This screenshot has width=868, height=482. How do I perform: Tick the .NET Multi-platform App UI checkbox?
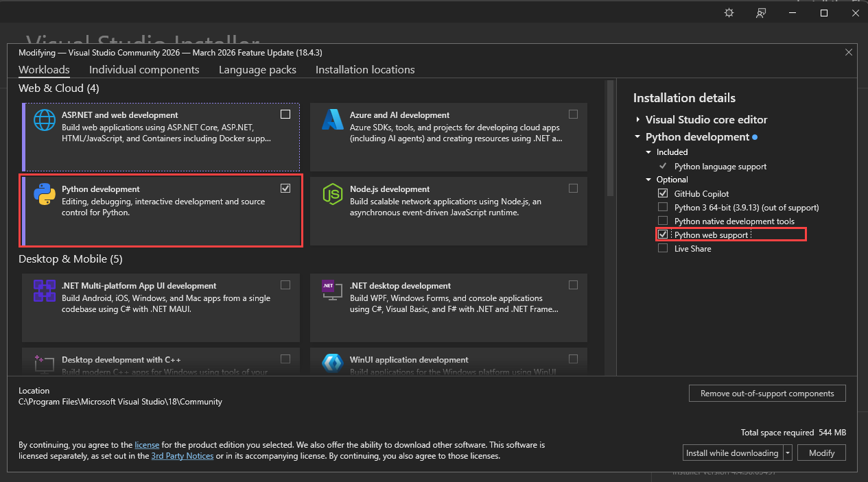285,285
